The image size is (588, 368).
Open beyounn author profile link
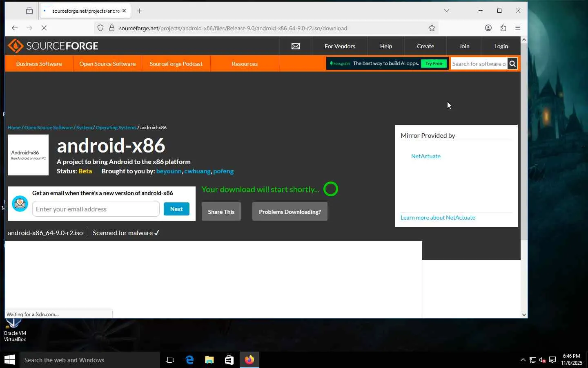tap(169, 171)
